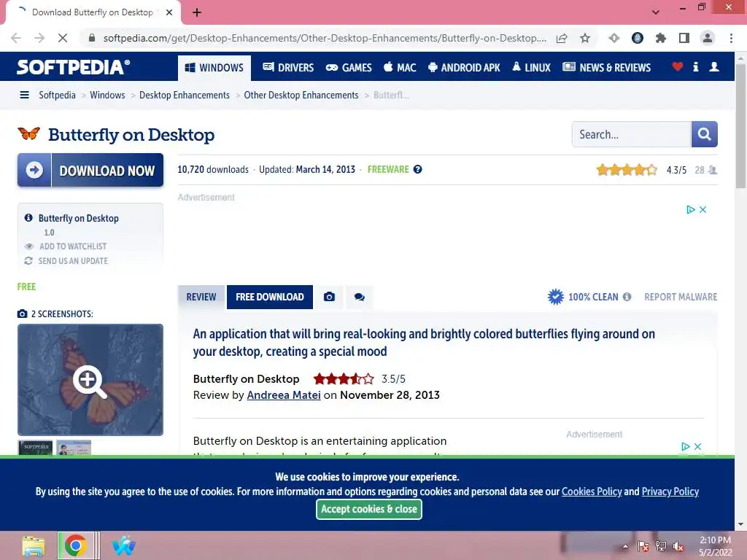Click the info icon next to 100% Clean
The height and width of the screenshot is (560, 747).
tap(627, 297)
